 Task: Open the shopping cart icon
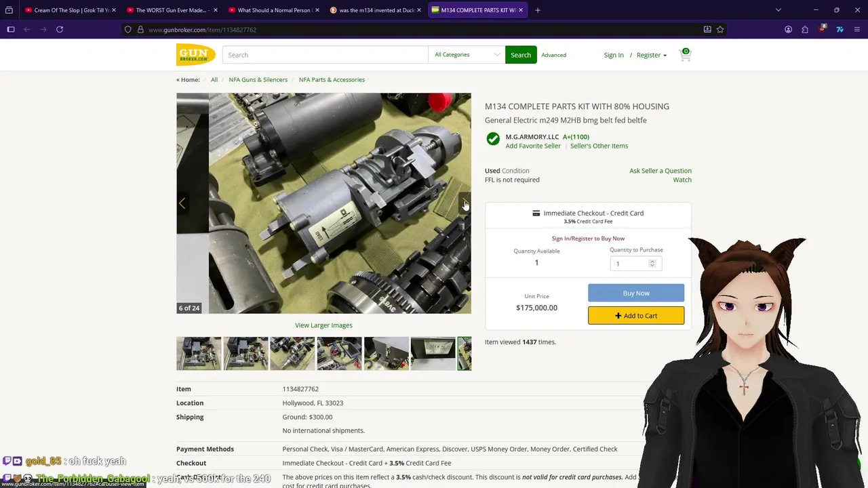(685, 55)
